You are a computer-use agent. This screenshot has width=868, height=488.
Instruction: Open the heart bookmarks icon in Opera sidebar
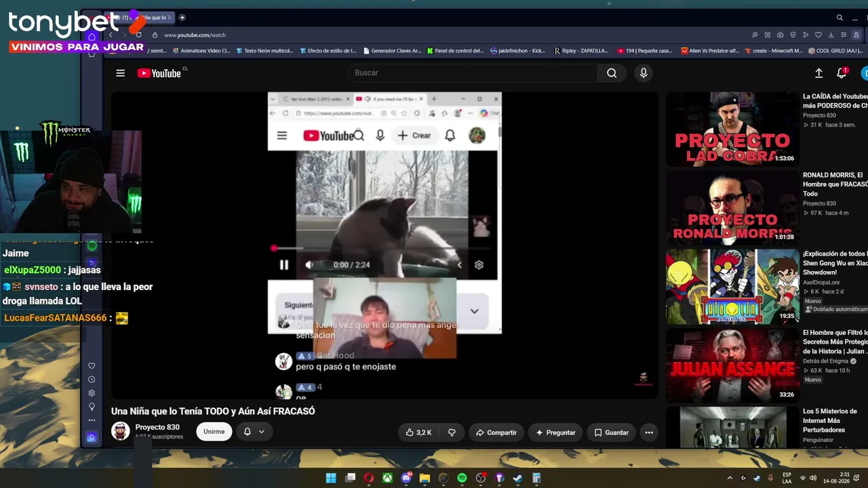coord(92,366)
